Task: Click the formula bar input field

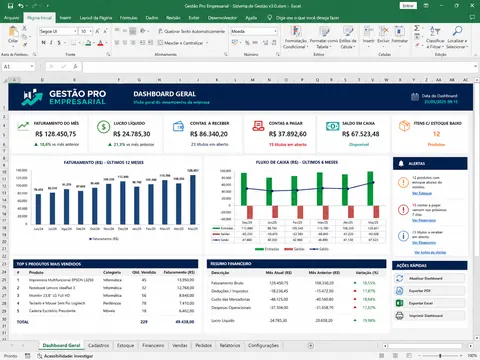Action: [x=277, y=66]
